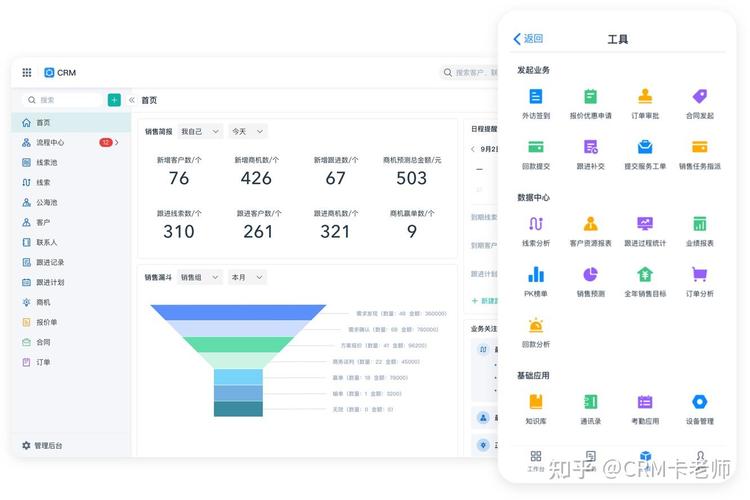Click the top blue funnel segment
The height and width of the screenshot is (500, 750).
coord(238,312)
